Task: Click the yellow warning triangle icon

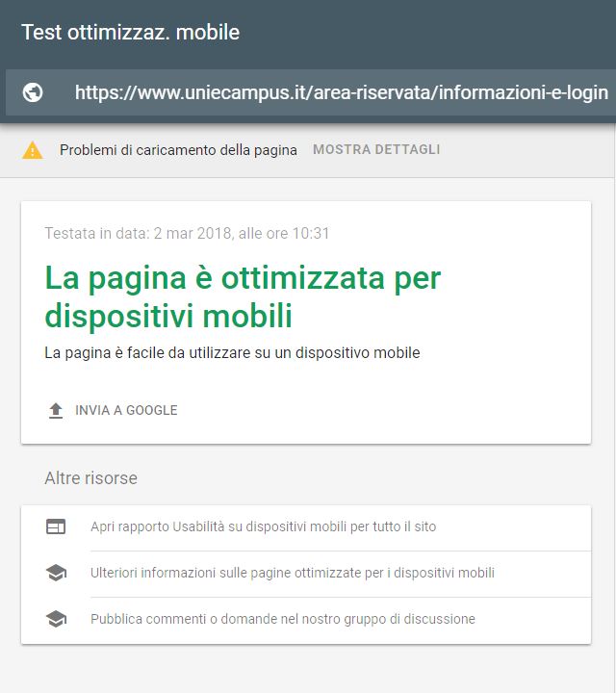Action: point(33,150)
